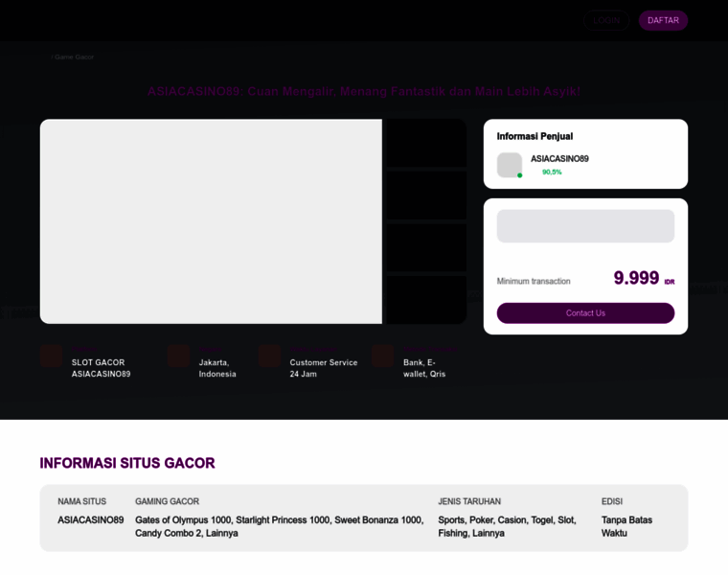Click the INFORMASI SITUS GACOR heading

coord(127,463)
